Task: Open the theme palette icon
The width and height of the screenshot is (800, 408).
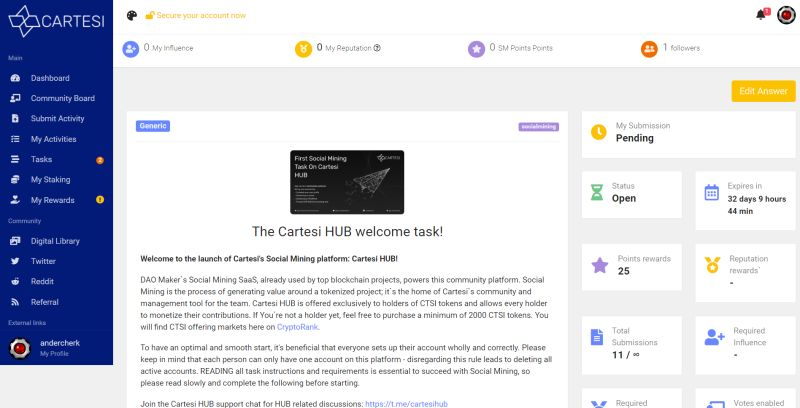Action: pos(132,15)
